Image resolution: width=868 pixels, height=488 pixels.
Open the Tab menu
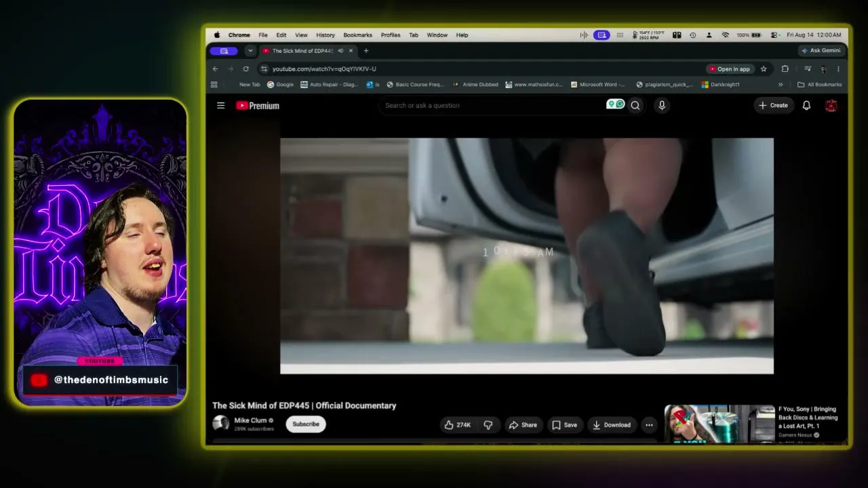[414, 35]
